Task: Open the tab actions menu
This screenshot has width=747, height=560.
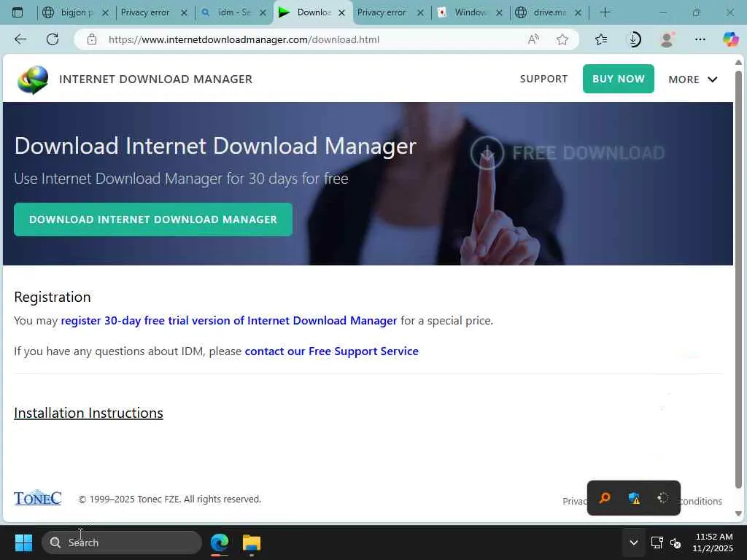Action: point(18,12)
